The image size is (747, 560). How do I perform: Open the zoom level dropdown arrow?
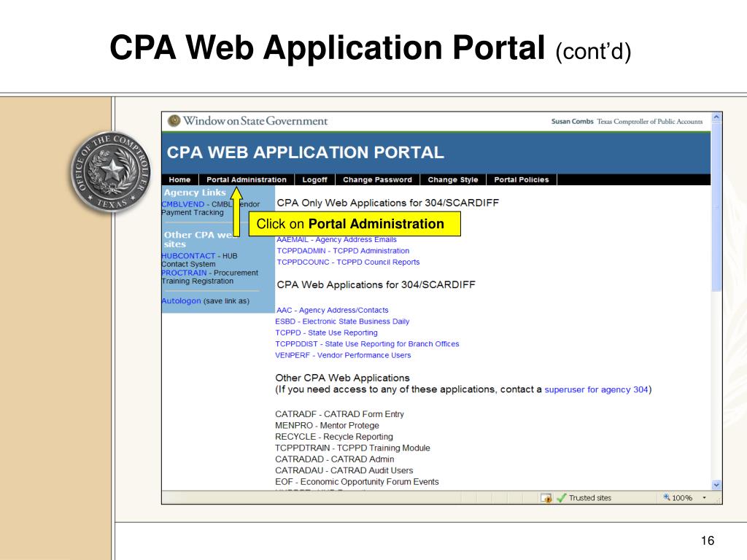(704, 497)
